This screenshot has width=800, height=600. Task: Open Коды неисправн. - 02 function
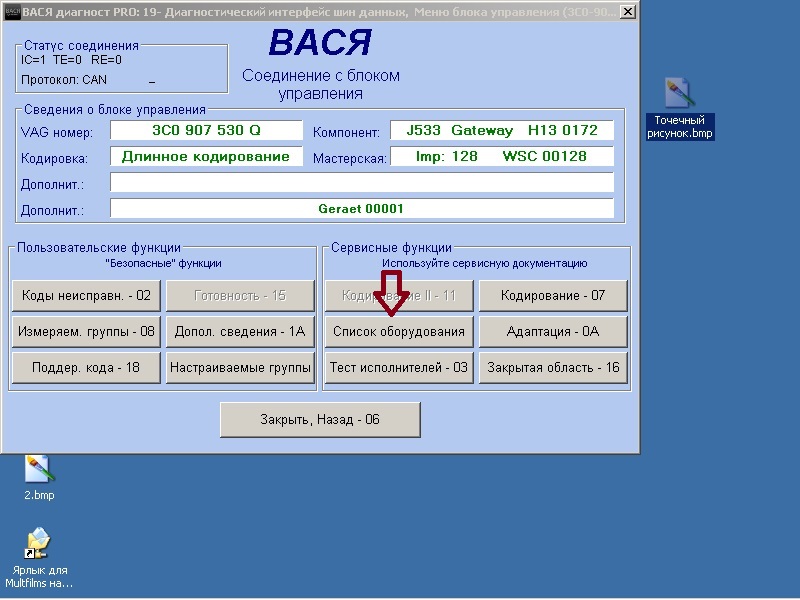coord(86,295)
